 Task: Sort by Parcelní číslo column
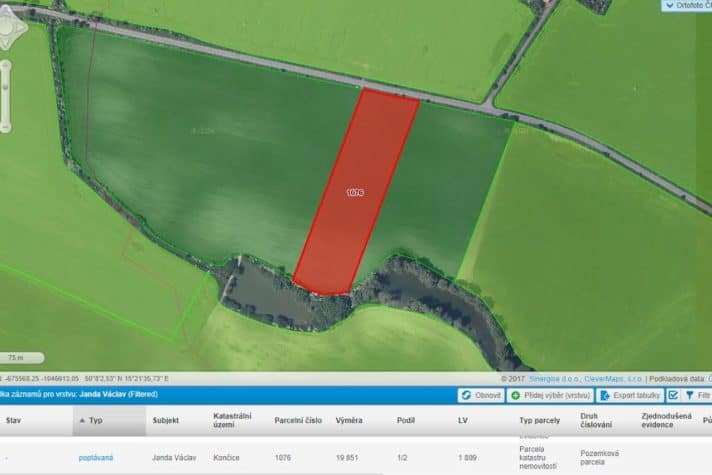[x=298, y=421]
